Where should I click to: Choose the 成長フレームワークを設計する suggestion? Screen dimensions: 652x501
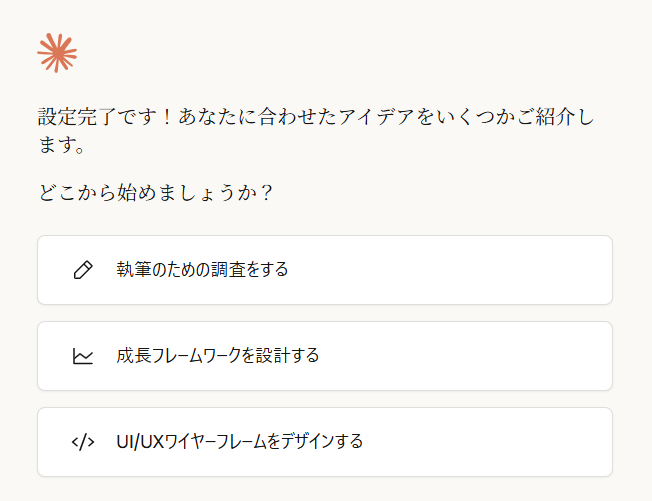(217, 356)
